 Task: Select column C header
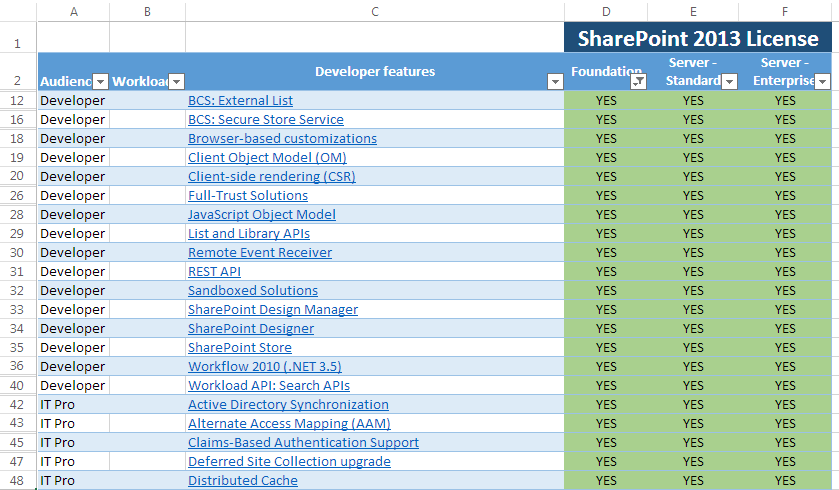tap(374, 11)
